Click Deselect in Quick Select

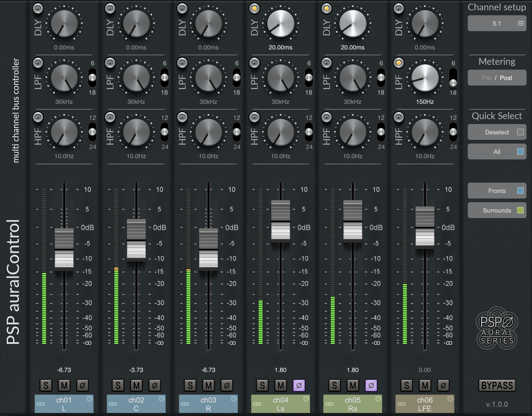tap(497, 132)
